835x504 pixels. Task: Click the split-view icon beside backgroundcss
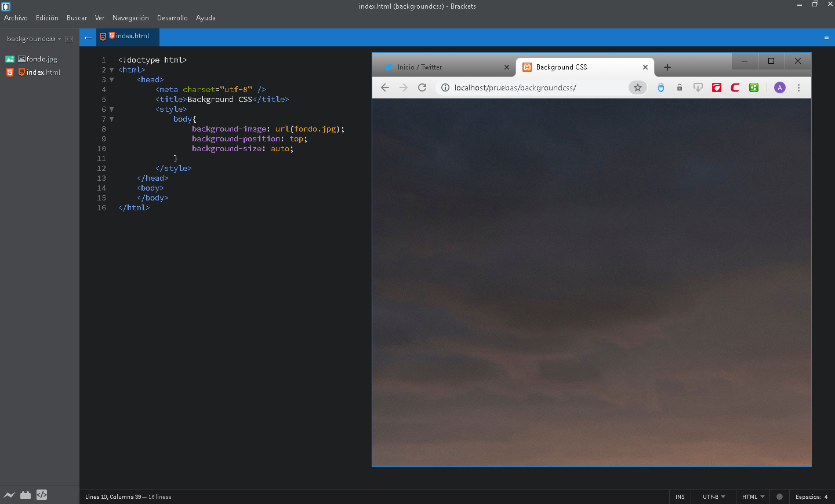(x=70, y=38)
